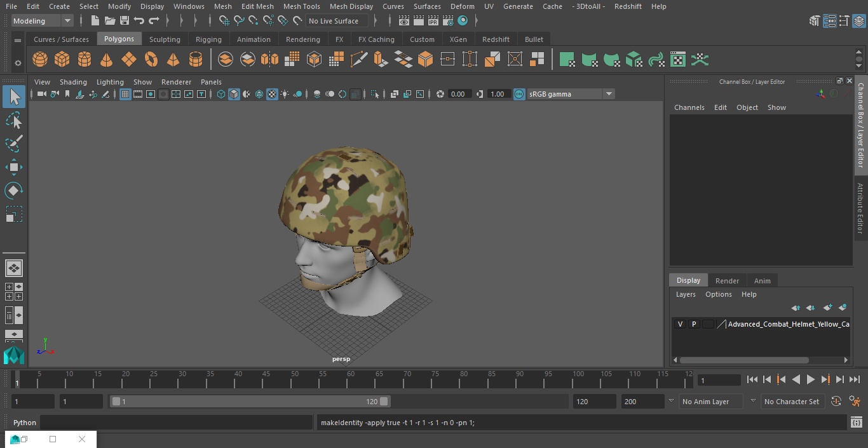Click the current frame input field
Screen dimensions: 868x448
pyautogui.click(x=719, y=380)
